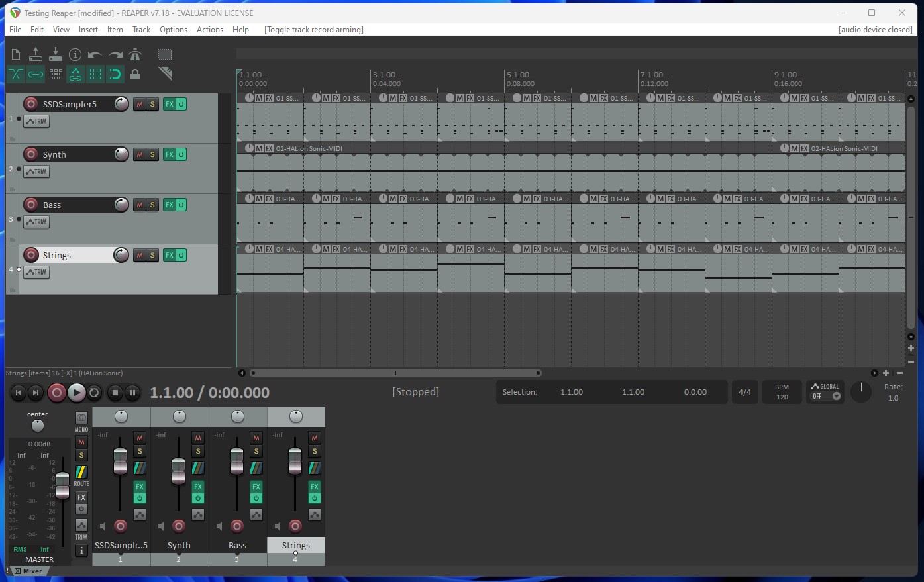The width and height of the screenshot is (924, 582).
Task: Click the Undo arrow icon
Action: (x=95, y=54)
